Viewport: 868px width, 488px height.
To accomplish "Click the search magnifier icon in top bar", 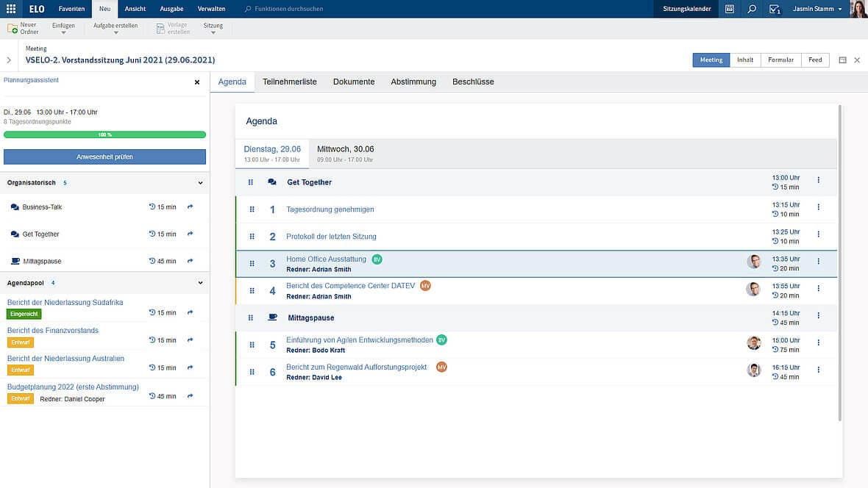I will 751,9.
